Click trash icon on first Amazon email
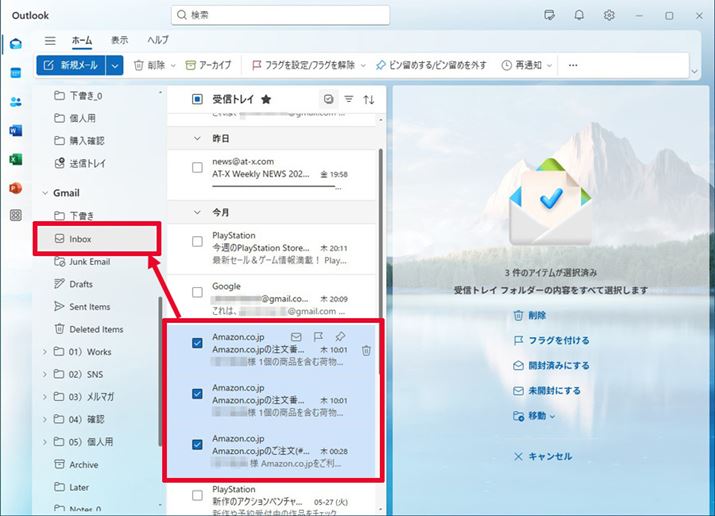Screen dimensions: 715x516 click(367, 351)
